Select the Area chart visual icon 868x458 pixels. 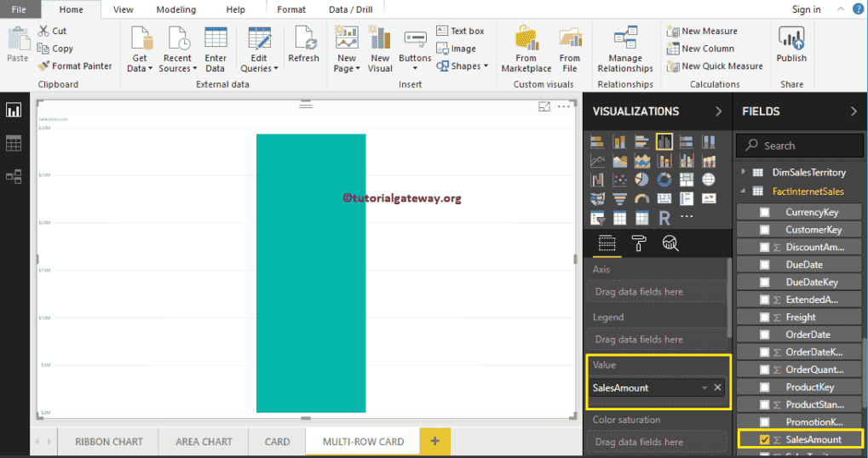click(x=619, y=161)
